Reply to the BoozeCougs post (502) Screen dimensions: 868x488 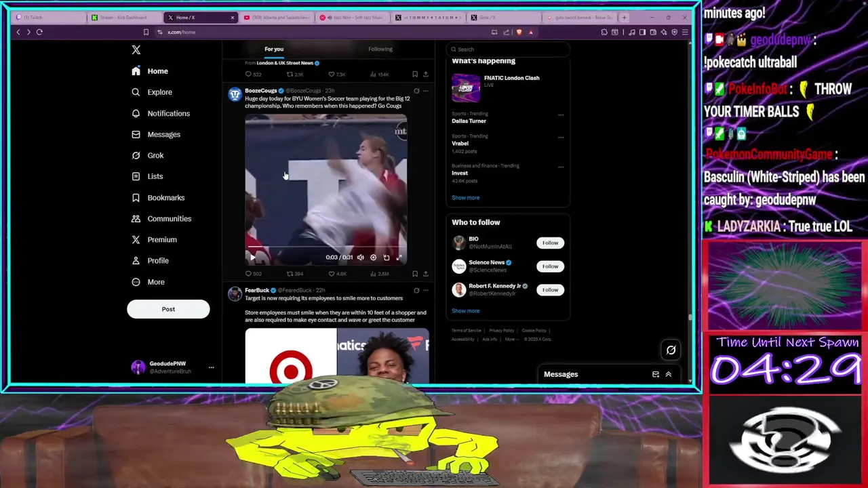[254, 274]
